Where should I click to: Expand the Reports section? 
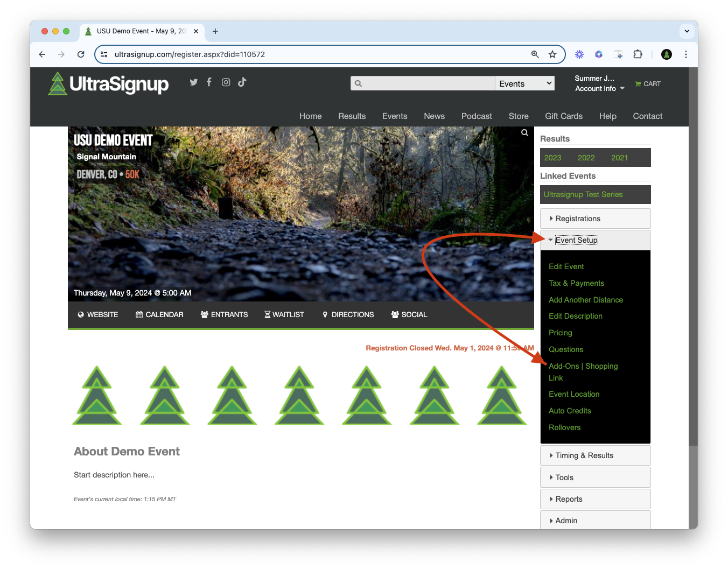(596, 499)
